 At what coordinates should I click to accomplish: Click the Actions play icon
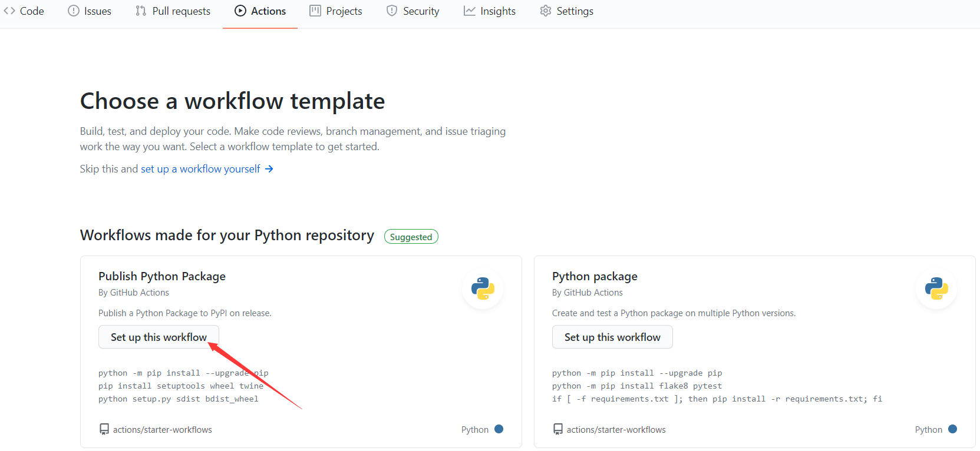tap(240, 11)
